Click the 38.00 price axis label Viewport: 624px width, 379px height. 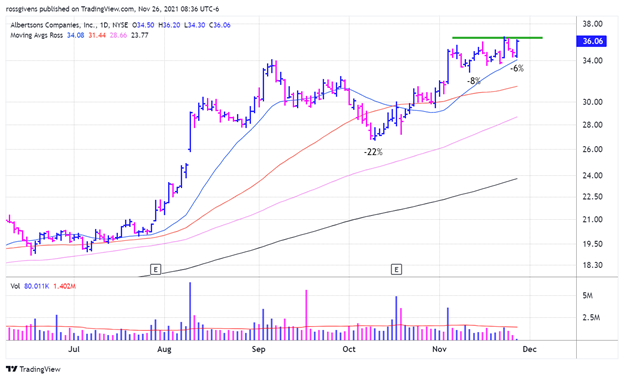tap(593, 24)
